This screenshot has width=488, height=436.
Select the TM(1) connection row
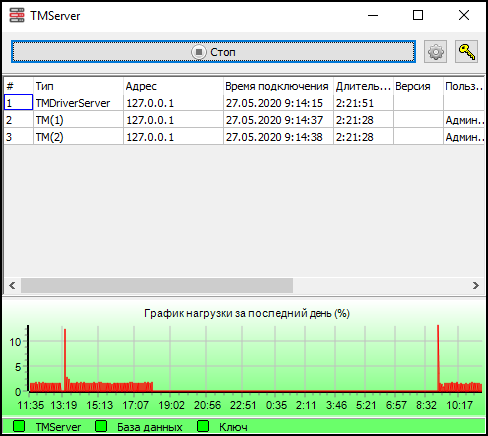pos(244,120)
